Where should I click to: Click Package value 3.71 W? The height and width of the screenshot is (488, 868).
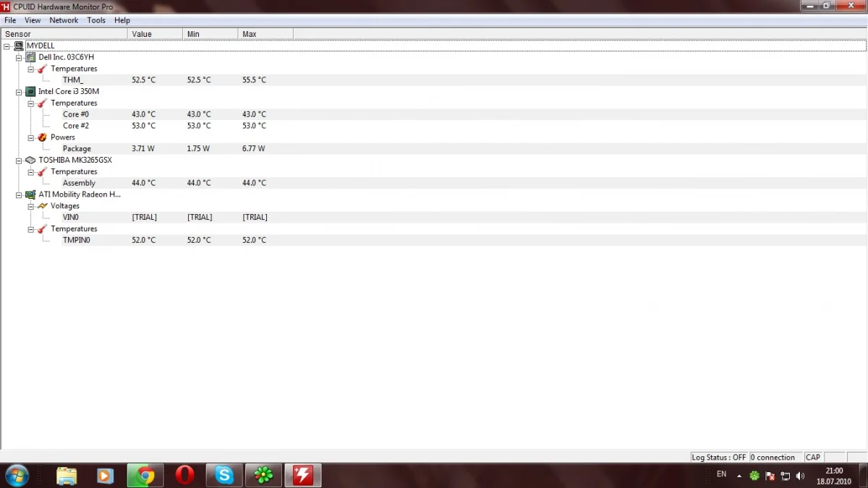143,149
